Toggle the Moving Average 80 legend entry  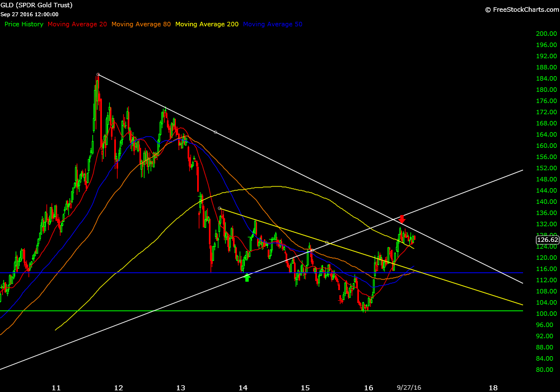coord(141,24)
